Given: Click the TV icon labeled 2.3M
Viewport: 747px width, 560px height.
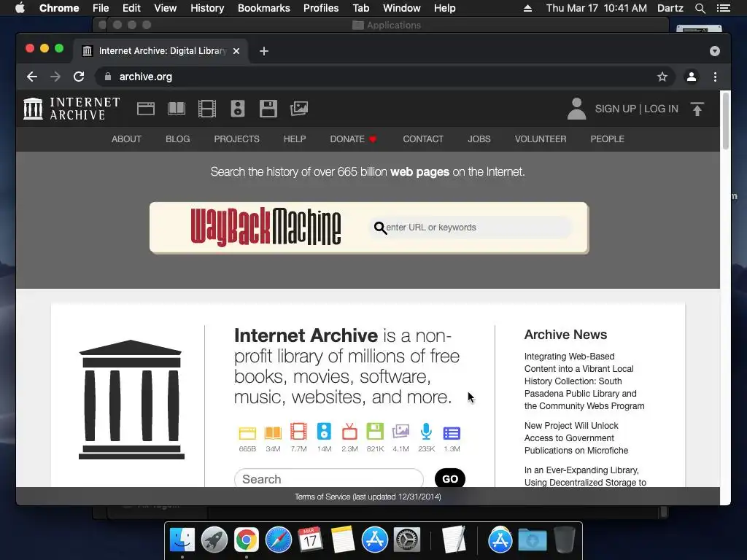Looking at the screenshot, I should pos(349,432).
